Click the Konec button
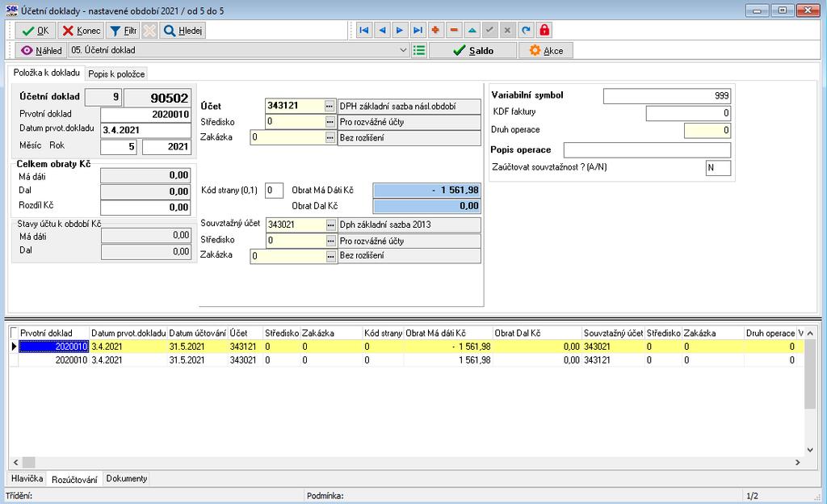 pos(81,31)
